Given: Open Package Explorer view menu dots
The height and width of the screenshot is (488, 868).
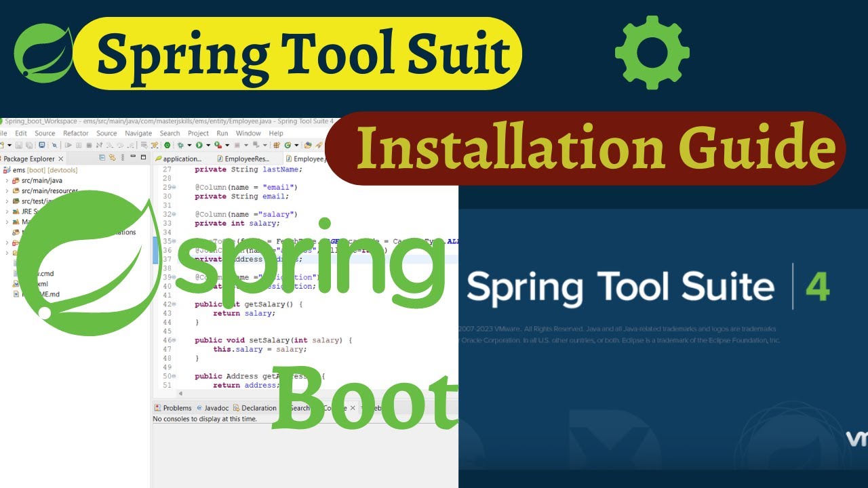Looking at the screenshot, I should [123, 158].
